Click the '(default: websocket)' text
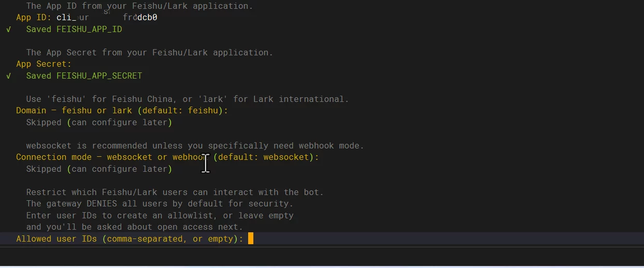The height and width of the screenshot is (268, 644). (266, 157)
